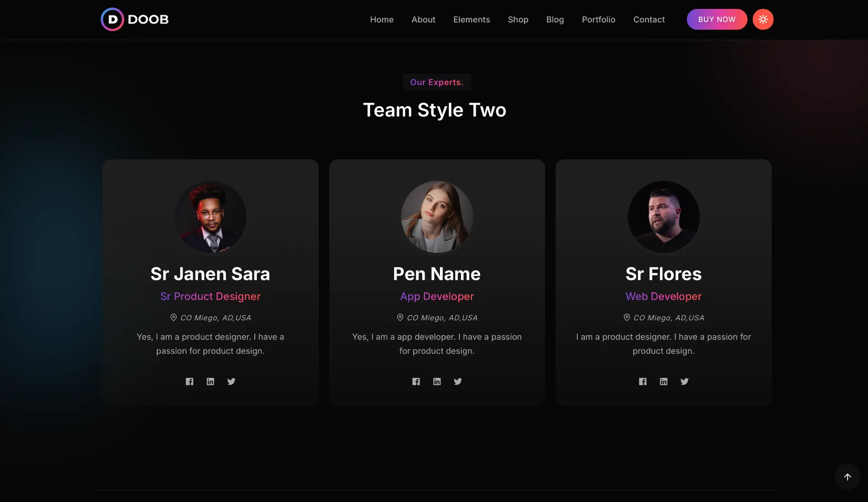Expand the Home navigation menu
Viewport: 868px width, 502px height.
(382, 19)
